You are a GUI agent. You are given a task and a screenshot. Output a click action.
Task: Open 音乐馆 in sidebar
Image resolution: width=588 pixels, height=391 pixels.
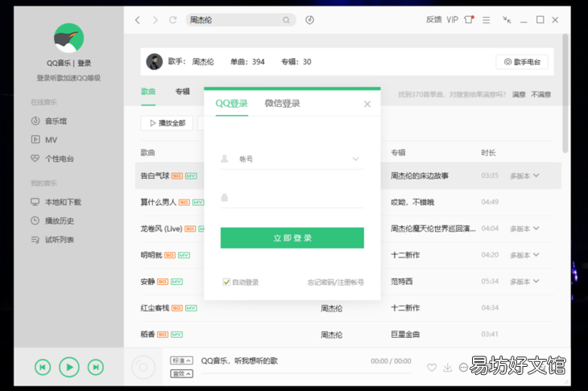49,121
